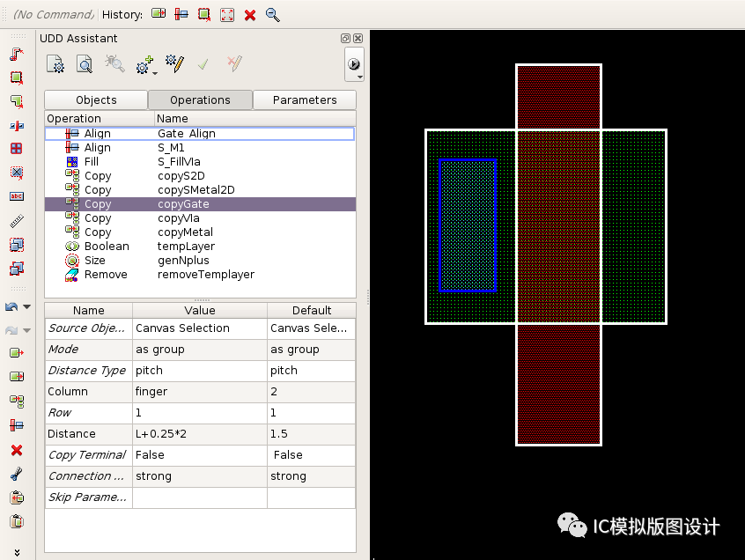Switch to the Parameters tab
This screenshot has height=560, width=745.
pos(305,99)
